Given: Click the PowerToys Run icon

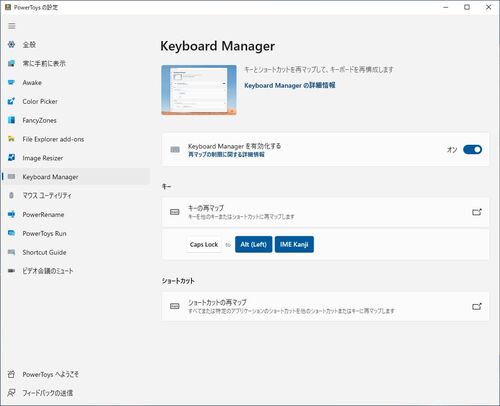Looking at the screenshot, I should tap(12, 233).
